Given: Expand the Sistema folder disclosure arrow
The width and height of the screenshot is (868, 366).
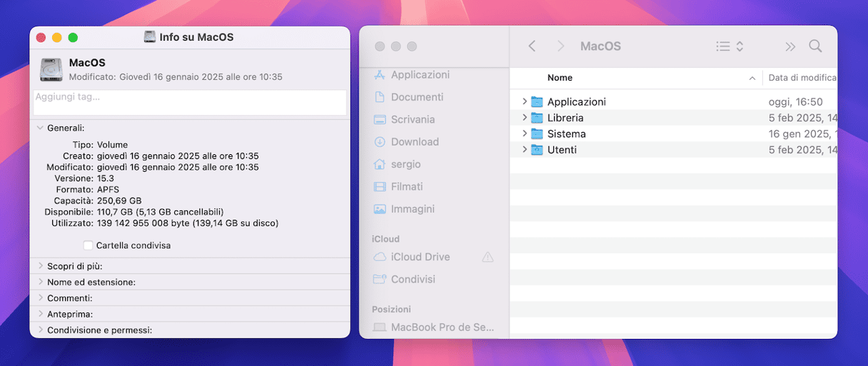Looking at the screenshot, I should (525, 134).
